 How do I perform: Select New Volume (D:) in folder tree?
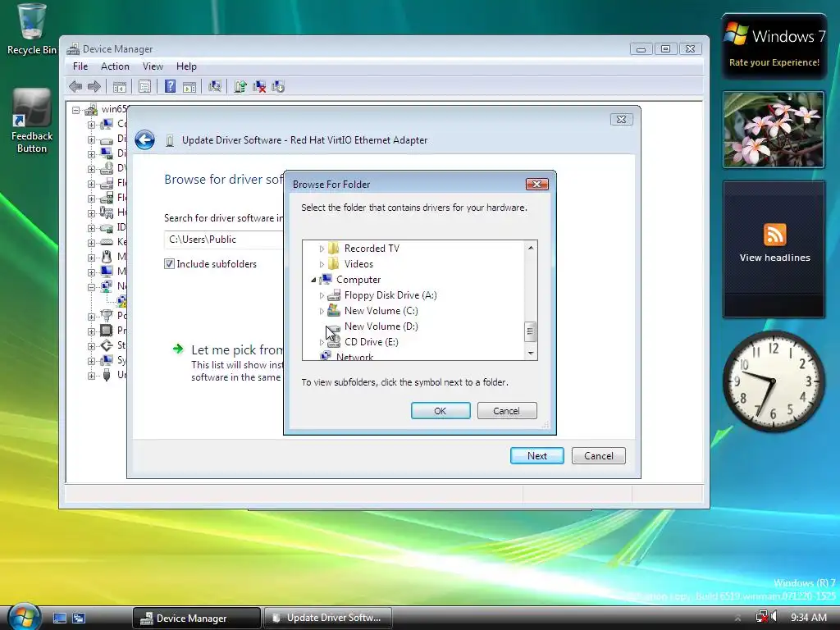(381, 326)
